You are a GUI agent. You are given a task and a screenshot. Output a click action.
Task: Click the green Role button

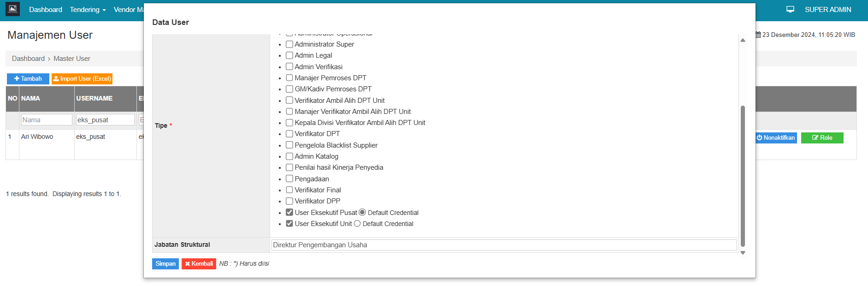(822, 138)
